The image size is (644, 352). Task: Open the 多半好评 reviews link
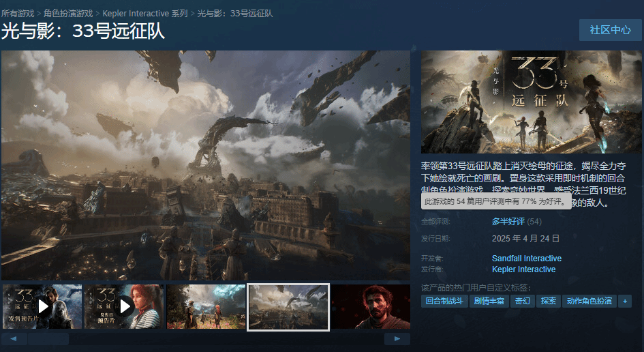(508, 221)
